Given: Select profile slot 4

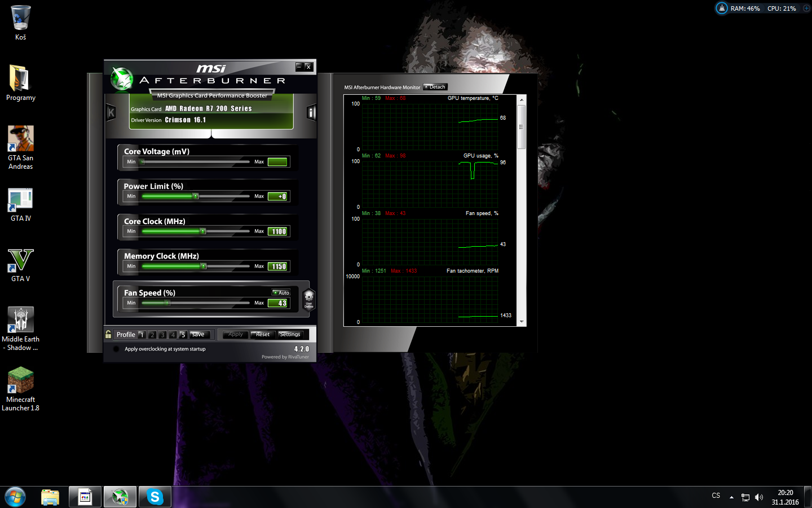Looking at the screenshot, I should (173, 335).
